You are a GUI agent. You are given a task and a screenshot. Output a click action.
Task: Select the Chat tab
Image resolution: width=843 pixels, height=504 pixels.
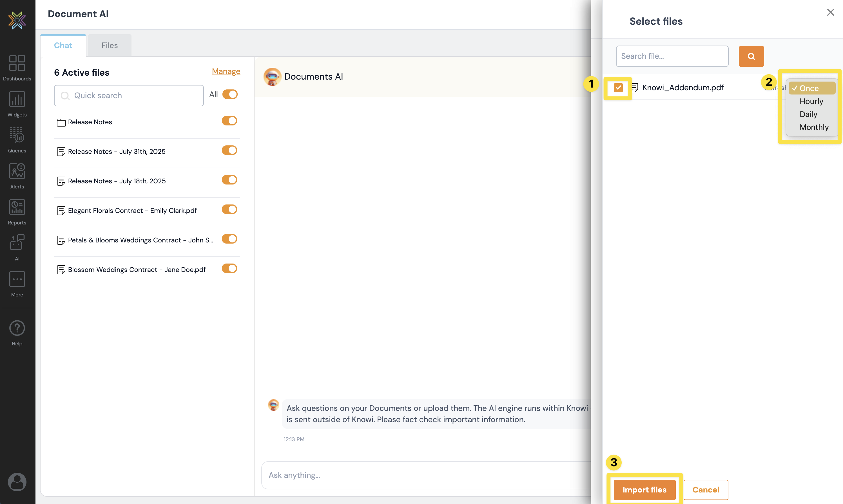[63, 46]
